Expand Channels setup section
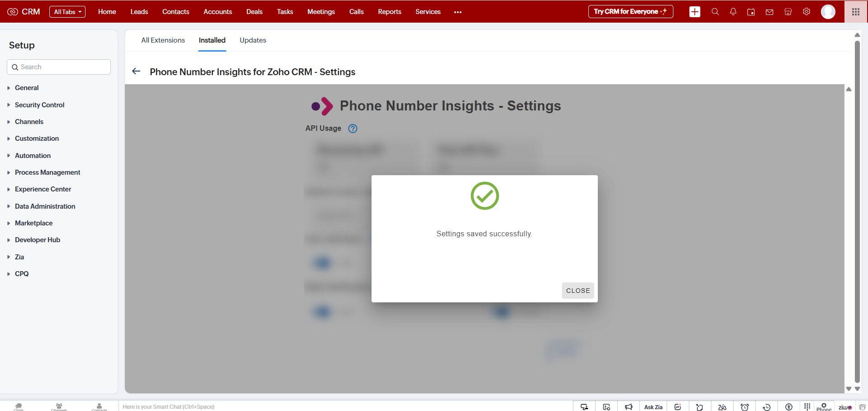Viewport: 868px width, 411px height. pos(29,121)
